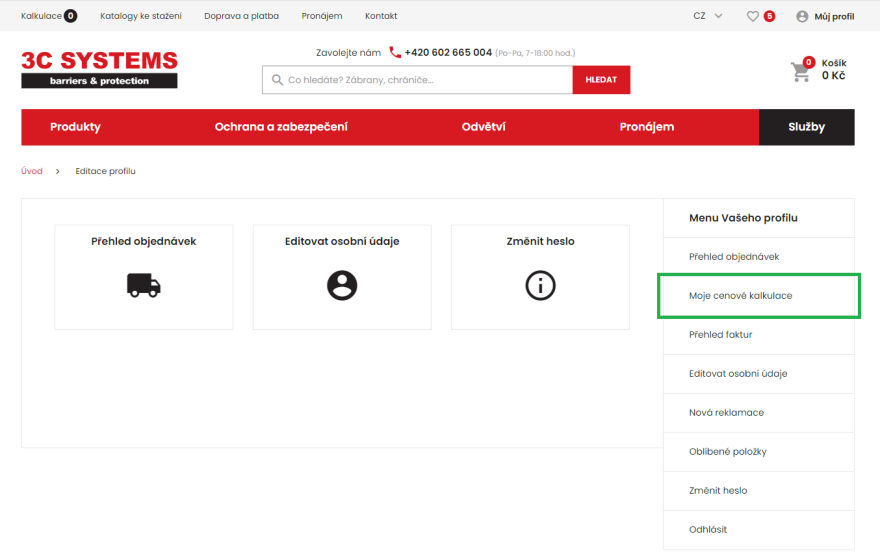The height and width of the screenshot is (556, 880).
Task: Click the info icon under Změnit heslo
Action: pos(540,286)
